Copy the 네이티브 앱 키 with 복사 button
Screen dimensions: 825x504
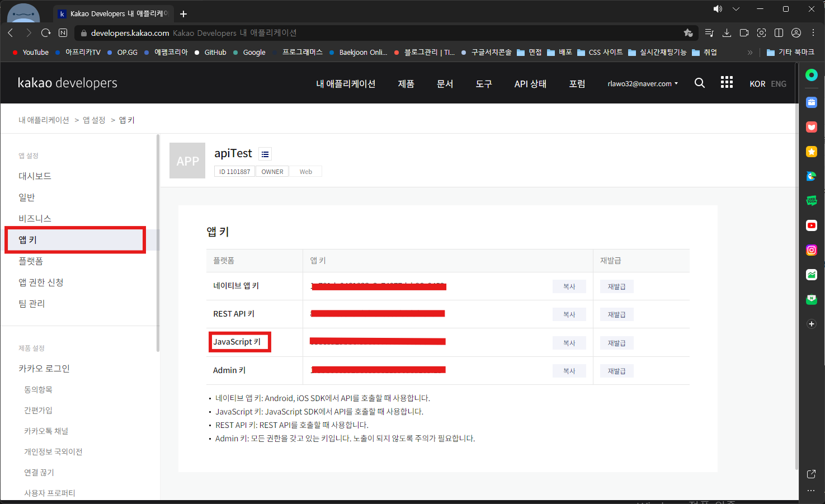pos(569,286)
